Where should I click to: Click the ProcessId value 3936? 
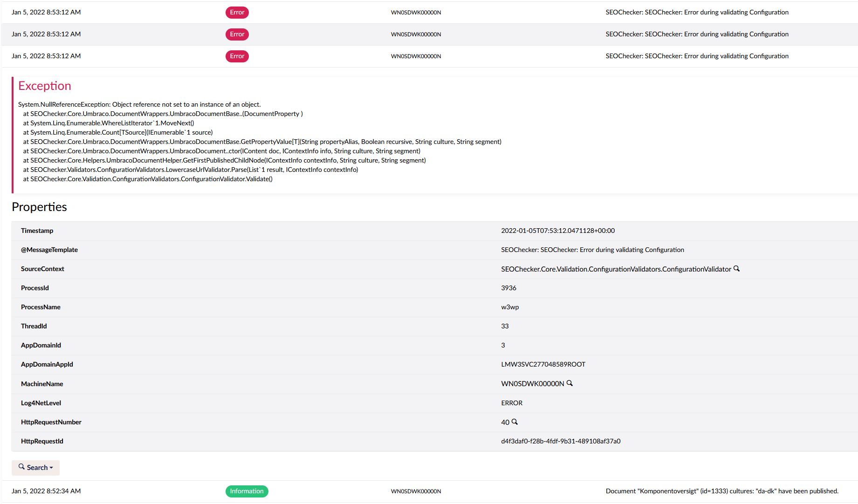508,288
